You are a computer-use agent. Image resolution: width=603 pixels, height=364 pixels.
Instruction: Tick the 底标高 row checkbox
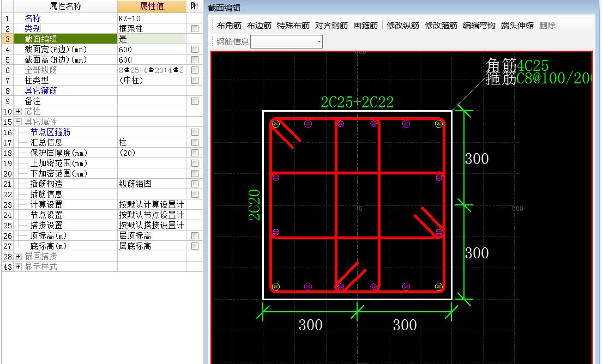195,246
